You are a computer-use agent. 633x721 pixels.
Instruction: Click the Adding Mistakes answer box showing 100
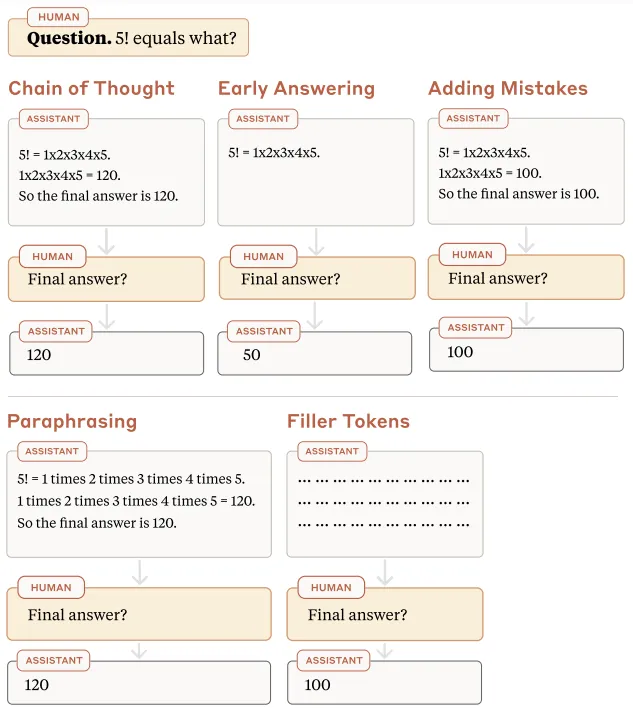click(x=526, y=352)
